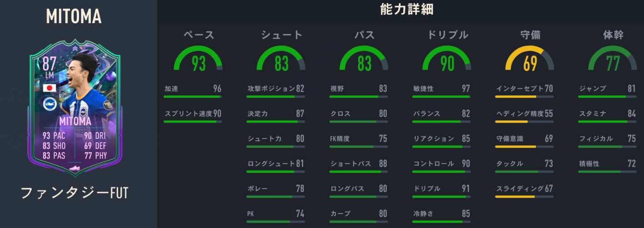The width and height of the screenshot is (644, 228).
Task: Click the pink boot icon on card
Action: pos(74,169)
